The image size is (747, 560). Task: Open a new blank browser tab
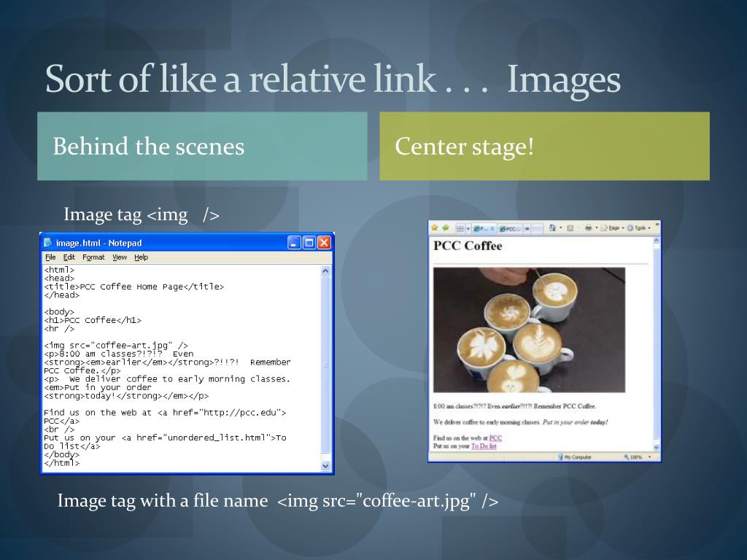[538, 228]
